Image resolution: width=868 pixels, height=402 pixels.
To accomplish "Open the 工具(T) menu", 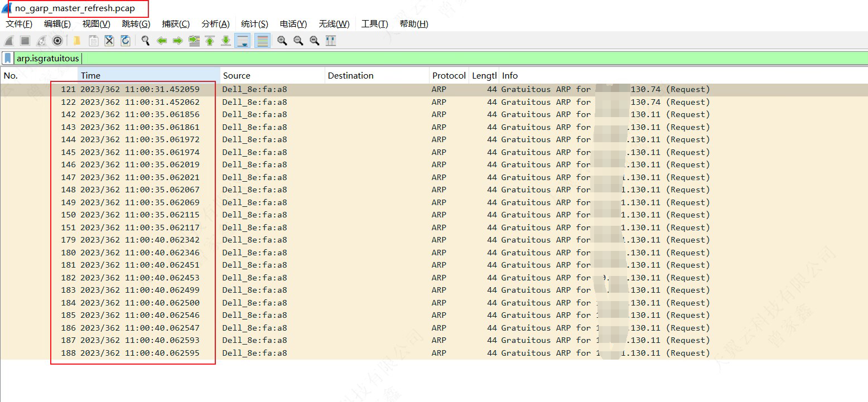I will pyautogui.click(x=374, y=24).
